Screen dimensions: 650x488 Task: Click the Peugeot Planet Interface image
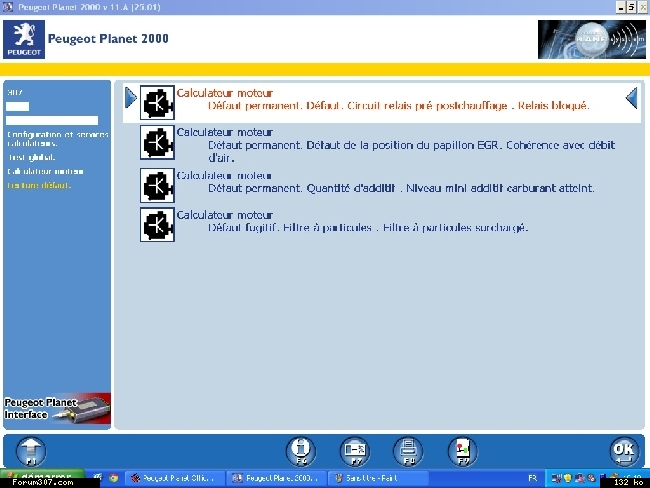tap(57, 408)
